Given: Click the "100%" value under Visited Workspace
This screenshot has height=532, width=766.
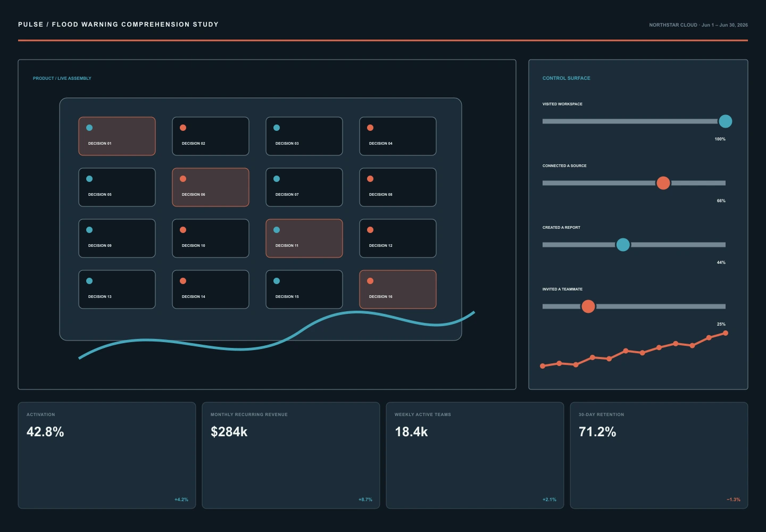Looking at the screenshot, I should coord(720,139).
